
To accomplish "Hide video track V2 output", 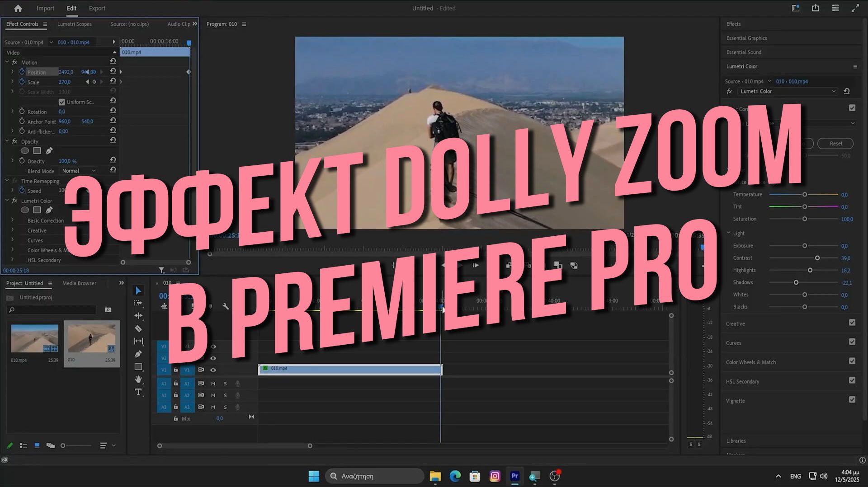I will 213,358.
